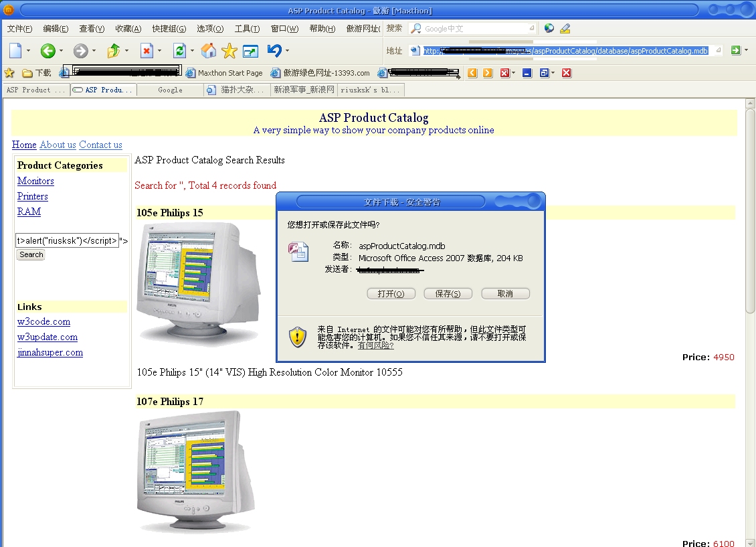Refresh the page with green arrows icon
Image resolution: width=756 pixels, height=547 pixels.
point(179,50)
